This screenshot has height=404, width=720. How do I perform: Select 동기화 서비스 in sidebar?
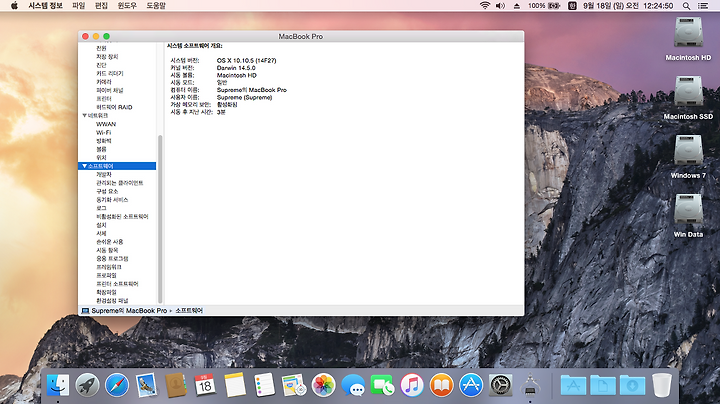click(x=112, y=200)
